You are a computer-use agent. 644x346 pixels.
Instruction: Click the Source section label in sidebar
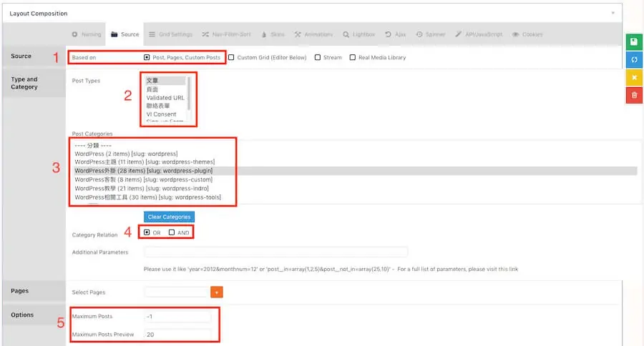pos(21,56)
